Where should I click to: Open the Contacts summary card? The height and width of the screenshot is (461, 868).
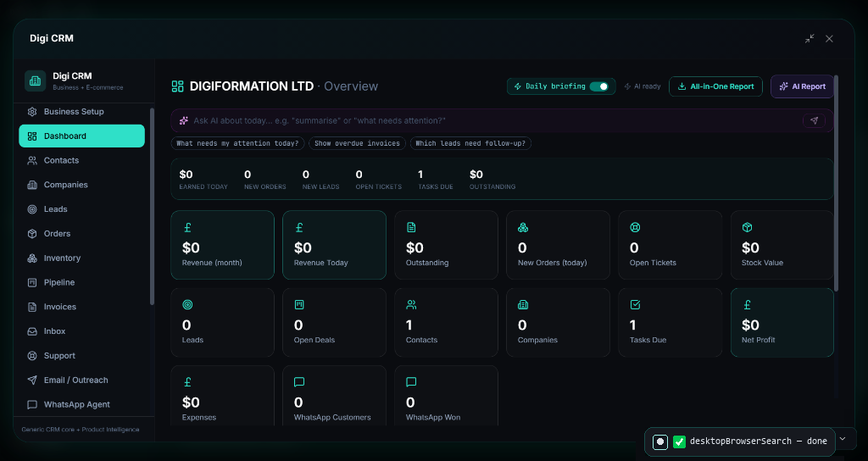pyautogui.click(x=446, y=322)
